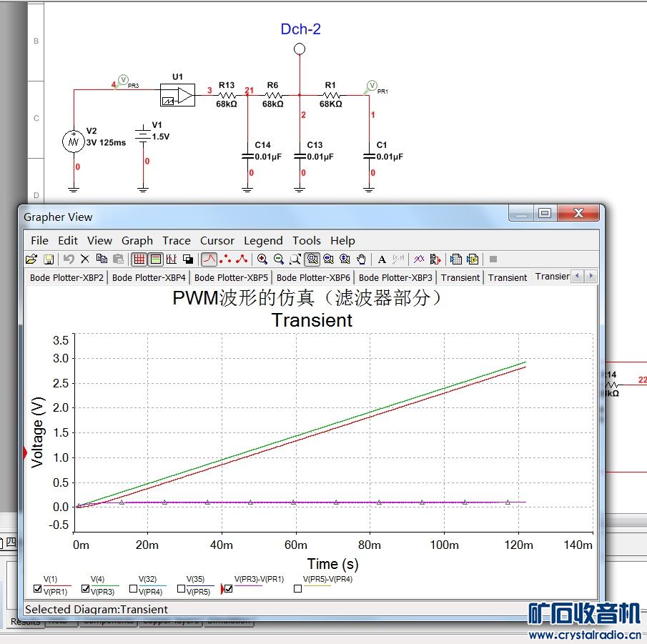Screen dimensions: 647x644
Task: Click the black/white background toggle icon
Action: (188, 259)
